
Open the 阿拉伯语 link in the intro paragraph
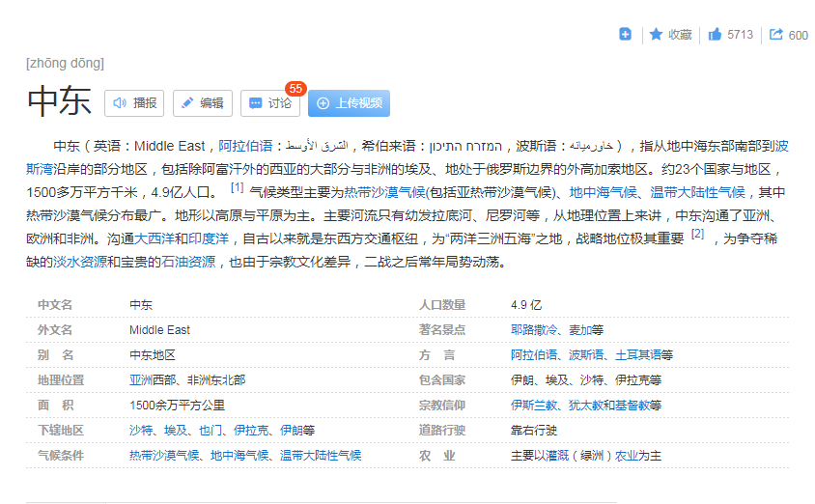point(245,146)
